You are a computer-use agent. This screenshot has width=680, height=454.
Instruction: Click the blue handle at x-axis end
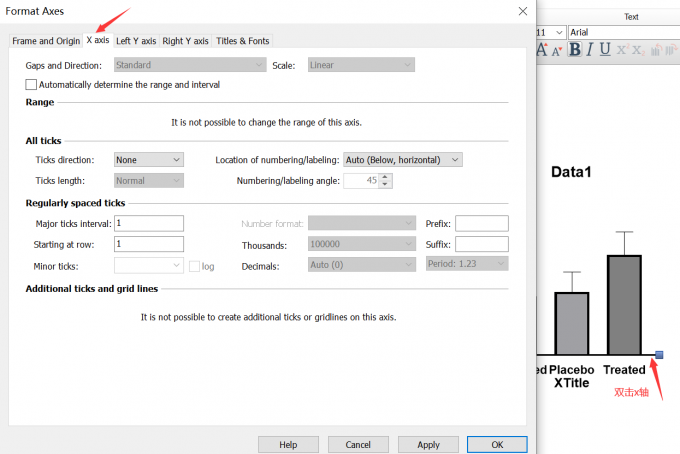pos(659,355)
